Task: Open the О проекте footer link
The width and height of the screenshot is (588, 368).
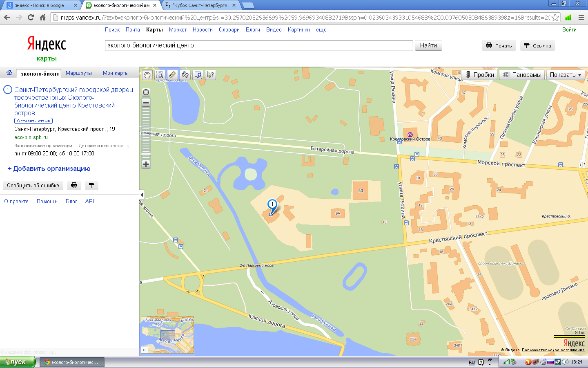Action: pos(16,202)
